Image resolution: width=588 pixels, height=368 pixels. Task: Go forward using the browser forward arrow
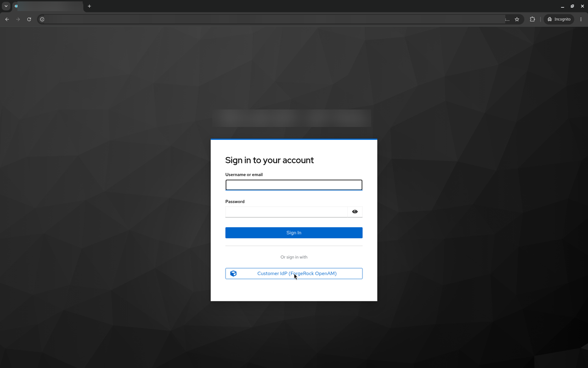(18, 19)
